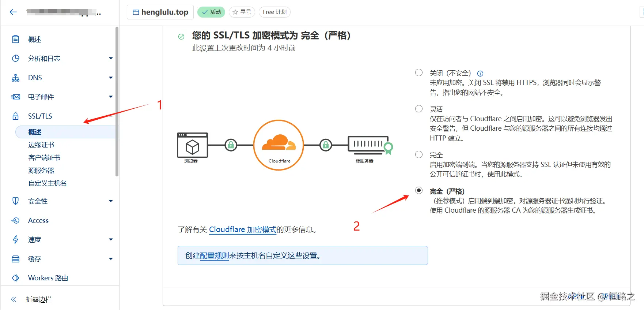Click the Free 计划 badge
The width and height of the screenshot is (644, 310).
point(275,12)
